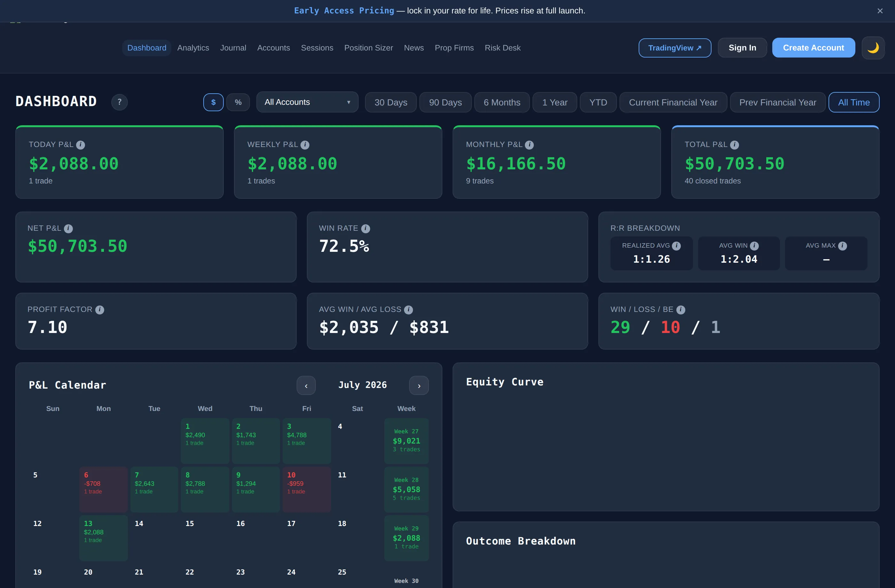Screen dimensions: 895x588
Task: Open the TradingView external link
Action: tap(675, 48)
